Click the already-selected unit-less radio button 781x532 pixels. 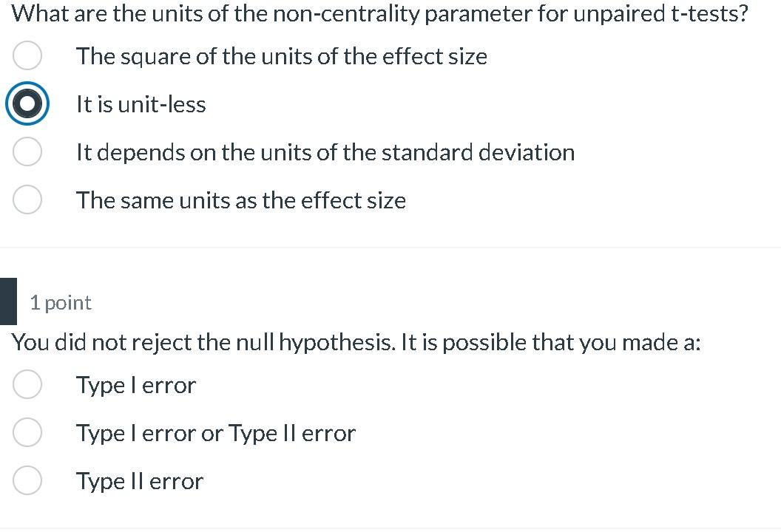27,103
